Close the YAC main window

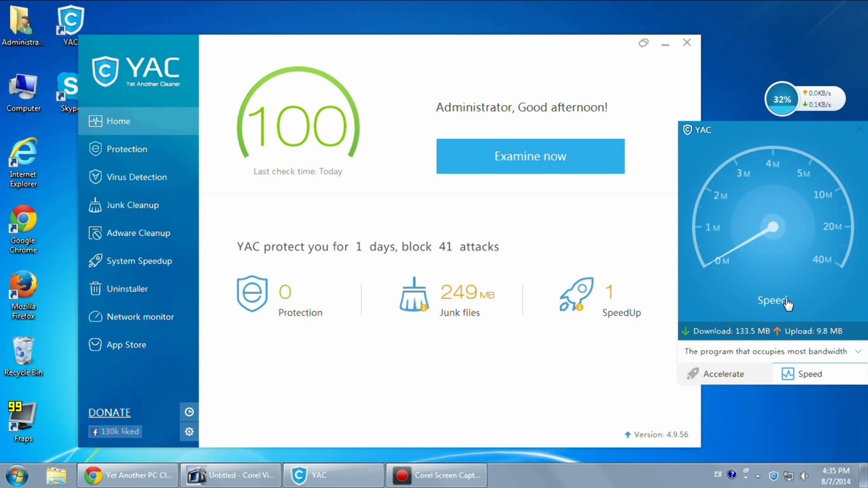[x=687, y=43]
